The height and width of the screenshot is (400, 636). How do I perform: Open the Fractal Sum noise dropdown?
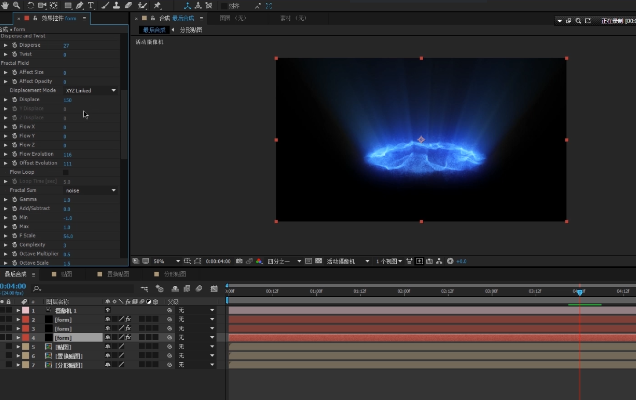pyautogui.click(x=90, y=190)
